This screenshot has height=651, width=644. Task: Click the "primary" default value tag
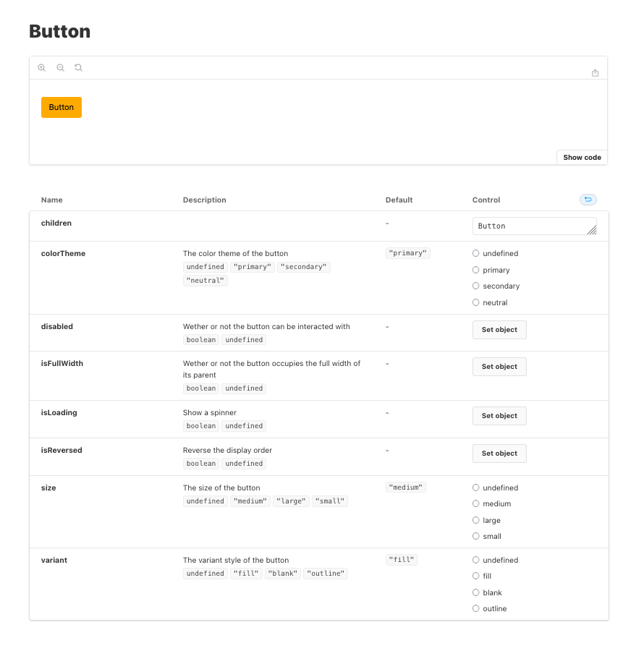pos(407,253)
